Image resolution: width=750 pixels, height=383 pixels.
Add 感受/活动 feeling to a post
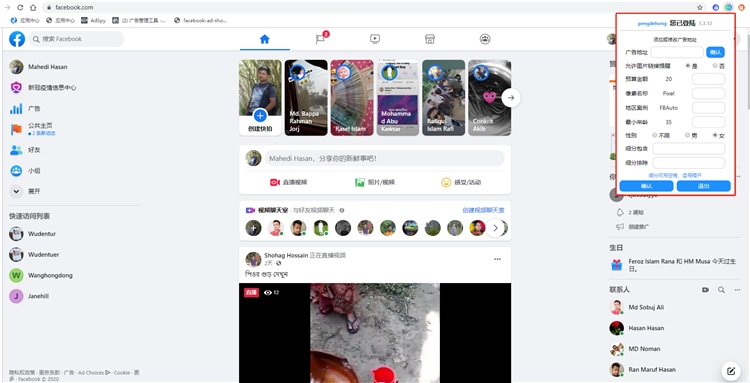461,182
